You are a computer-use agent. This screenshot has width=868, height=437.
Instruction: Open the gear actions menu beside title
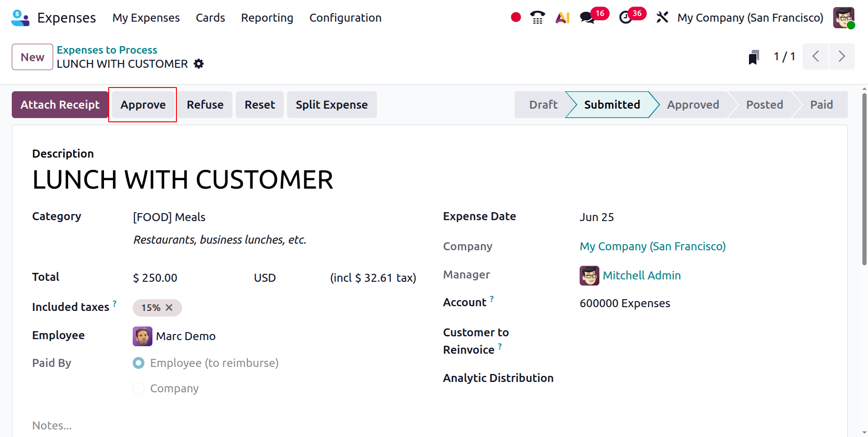pyautogui.click(x=199, y=64)
